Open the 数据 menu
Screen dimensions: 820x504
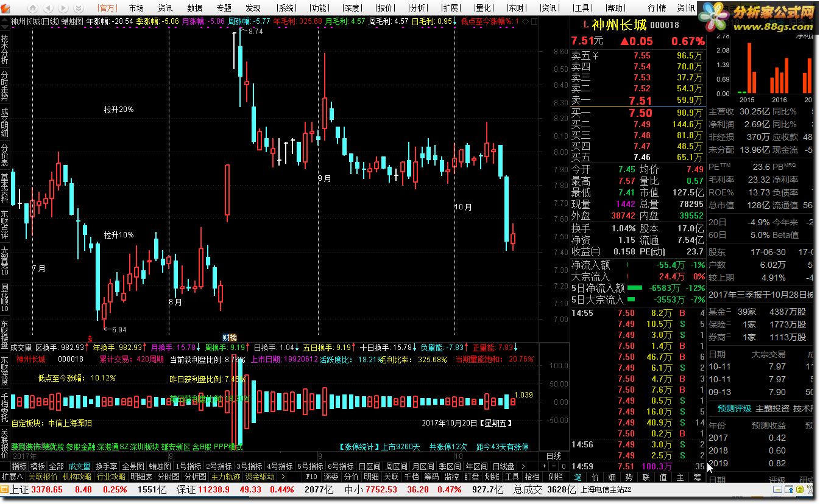194,8
